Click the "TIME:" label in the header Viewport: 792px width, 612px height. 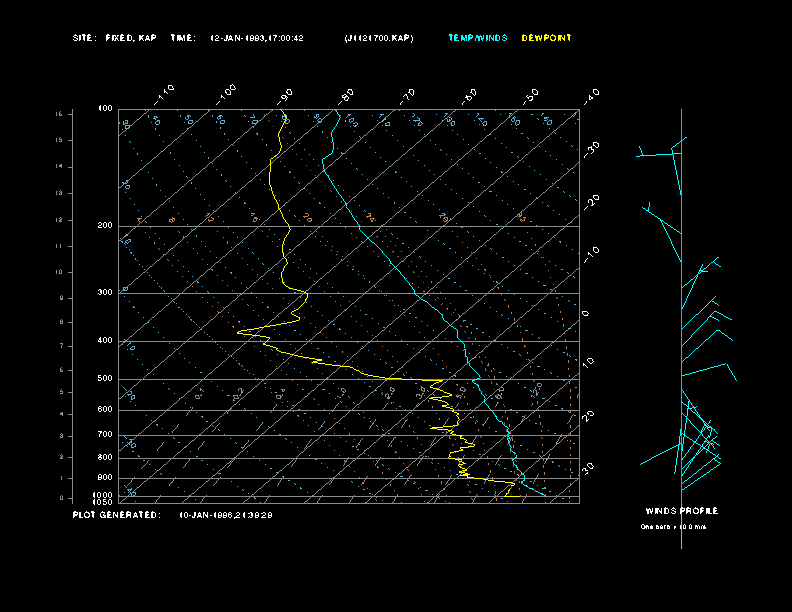click(x=183, y=38)
